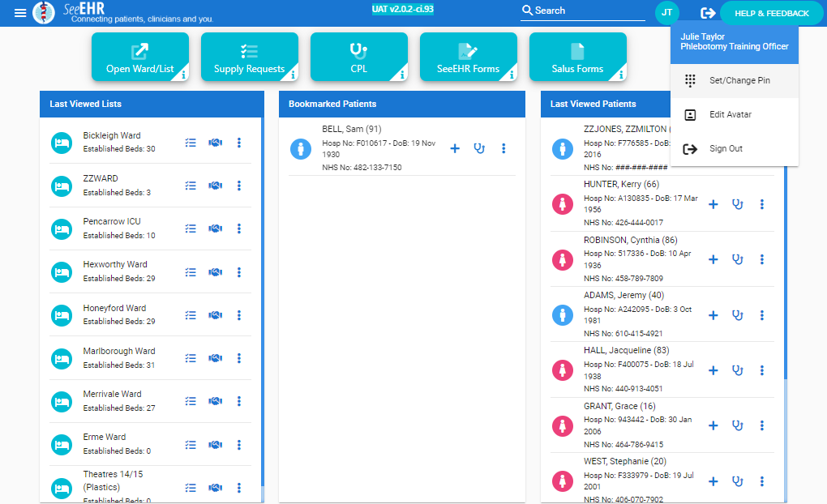This screenshot has width=827, height=504.
Task: Select Set/Change Pin menu item
Action: pyautogui.click(x=735, y=81)
